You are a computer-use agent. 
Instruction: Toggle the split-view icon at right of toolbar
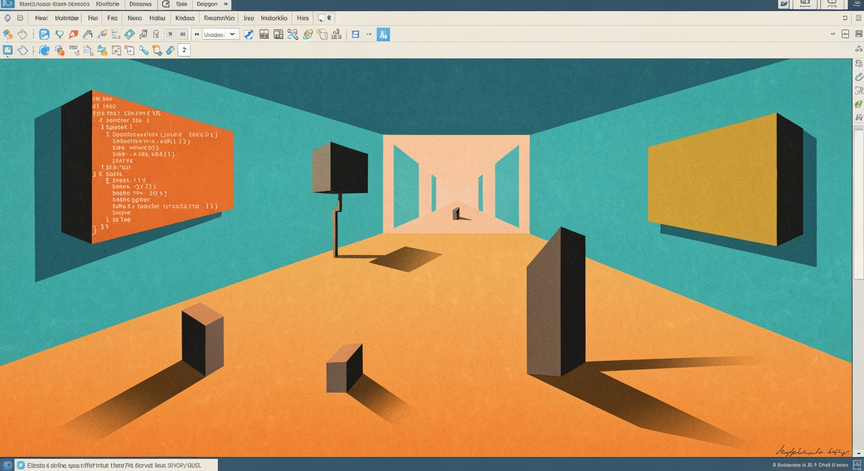(845, 34)
